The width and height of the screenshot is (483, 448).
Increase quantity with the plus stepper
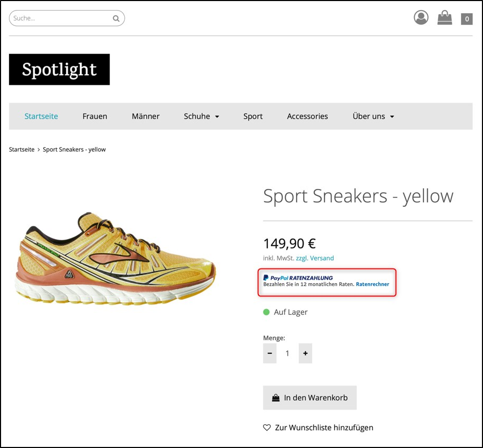coord(305,353)
